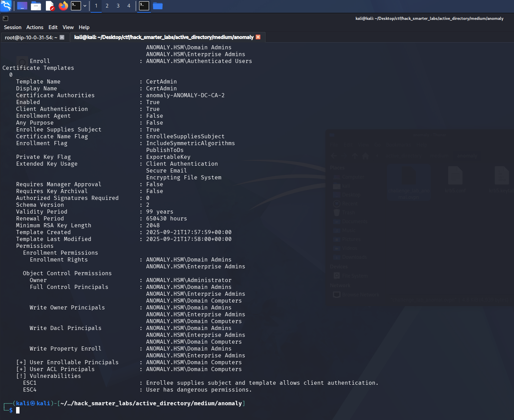Image resolution: width=514 pixels, height=420 pixels.
Task: Switch to the root@ip-10-0-31-54 tab
Action: [31, 37]
